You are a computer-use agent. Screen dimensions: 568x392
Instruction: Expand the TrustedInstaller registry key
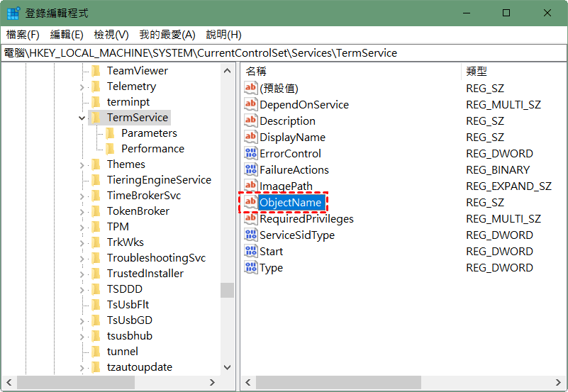click(82, 274)
